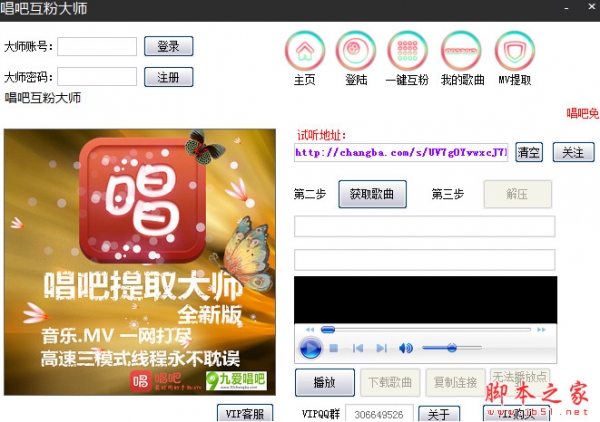Skip to next track in player
Screen dimensions: 600x422
(x=382, y=348)
